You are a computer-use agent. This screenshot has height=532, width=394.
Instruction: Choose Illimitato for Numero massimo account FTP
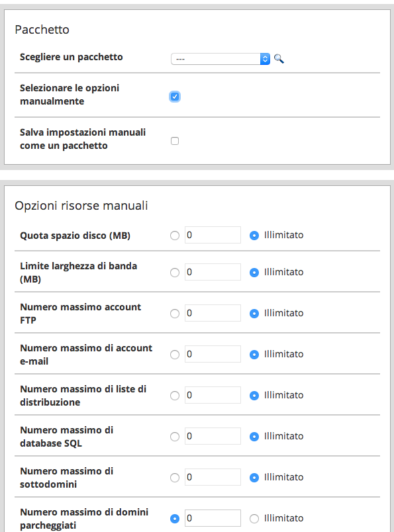(x=254, y=314)
